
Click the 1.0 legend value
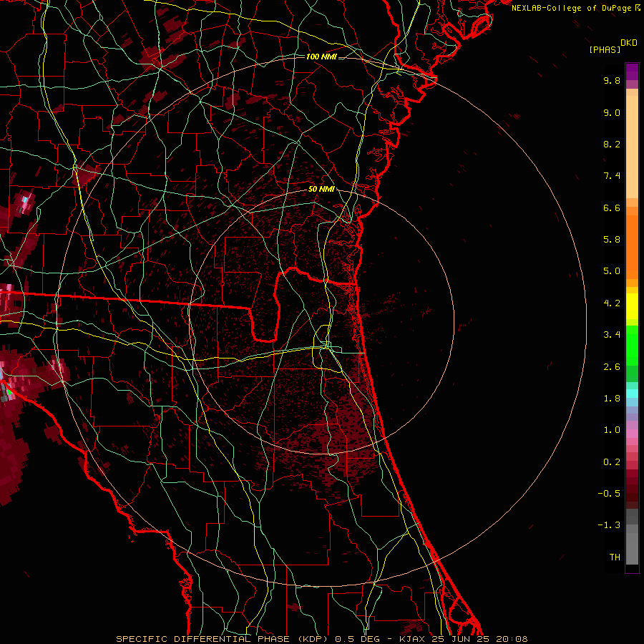612,430
